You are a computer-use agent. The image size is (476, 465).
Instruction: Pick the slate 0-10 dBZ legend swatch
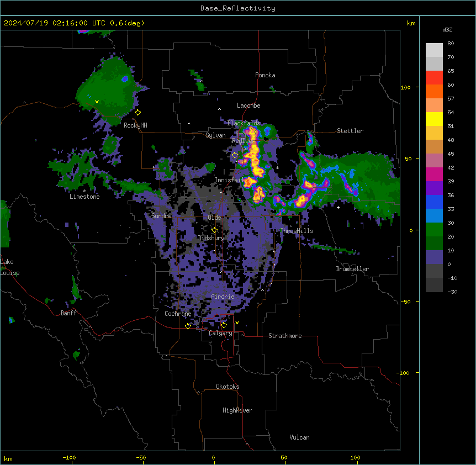[434, 257]
